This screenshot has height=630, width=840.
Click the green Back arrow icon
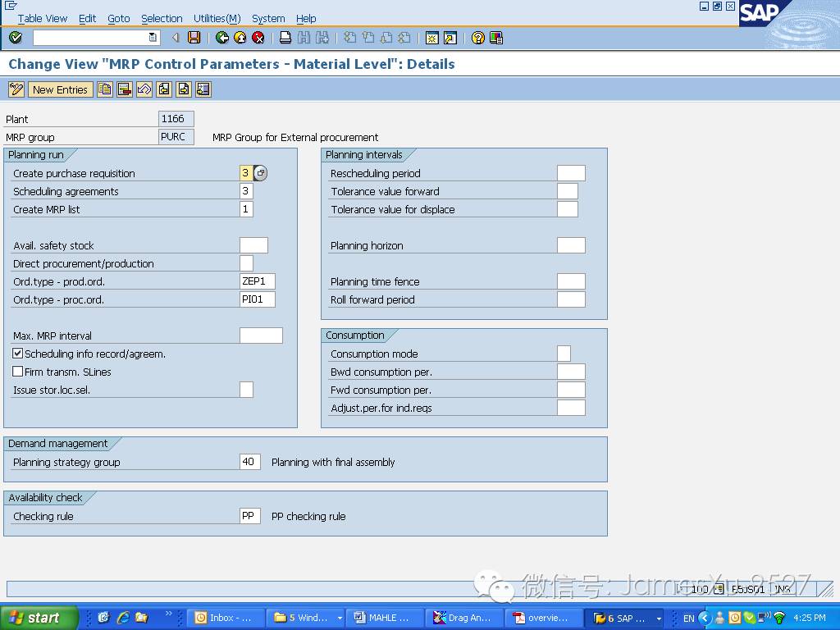click(x=221, y=38)
